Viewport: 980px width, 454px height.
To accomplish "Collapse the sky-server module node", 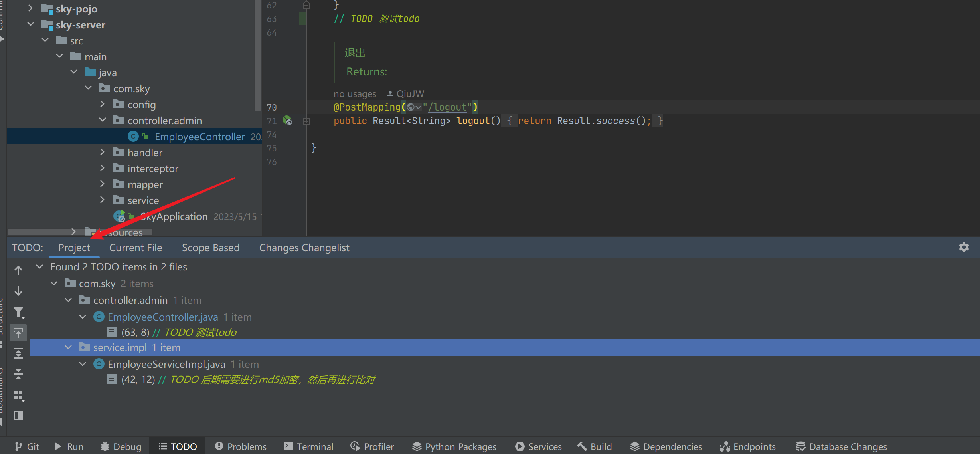I will click(x=31, y=24).
